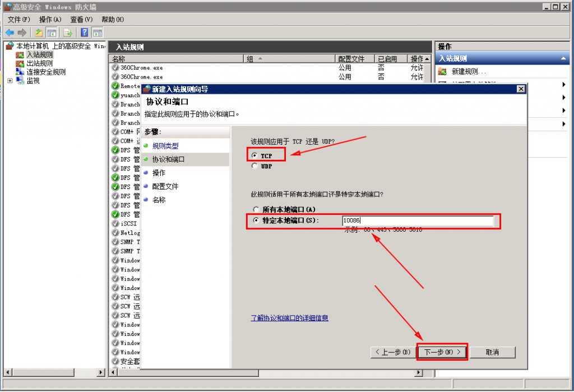Click 名称 column header in rule list
This screenshot has width=574, height=392.
click(177, 59)
